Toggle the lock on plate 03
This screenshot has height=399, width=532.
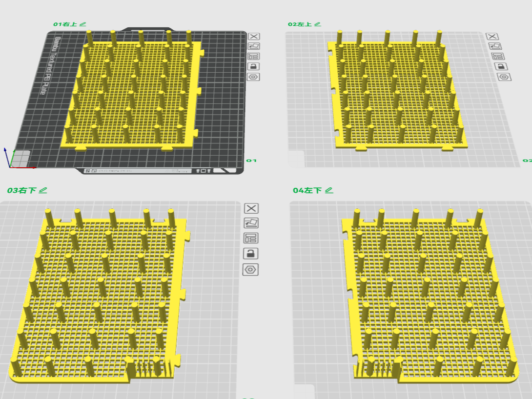coord(251,254)
